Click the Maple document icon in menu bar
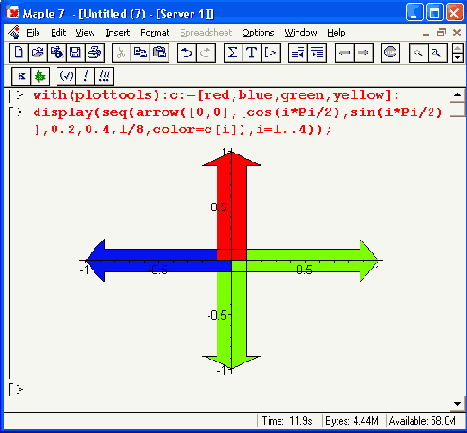Screen dimensions: 467x433 pos(14,32)
